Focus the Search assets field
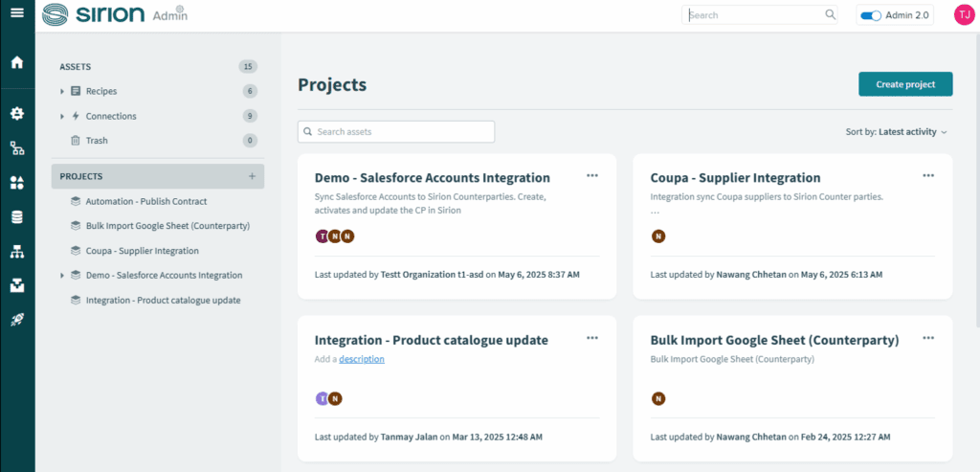Screen dimensions: 980x472 coord(396,132)
